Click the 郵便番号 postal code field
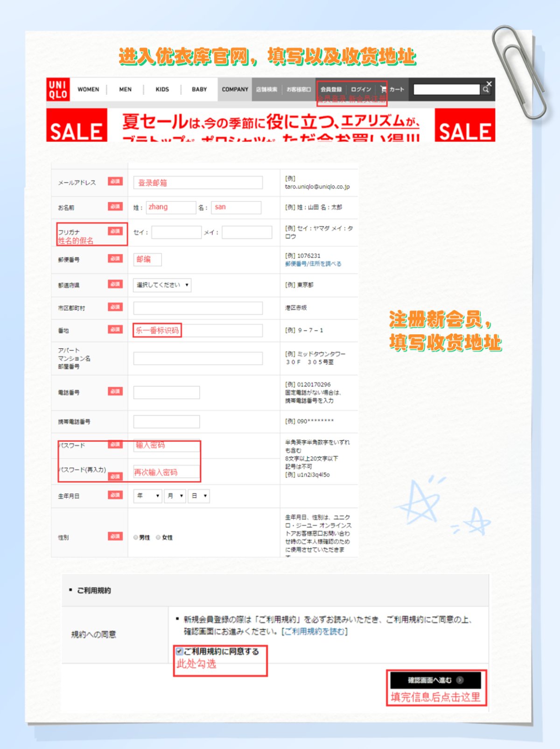 pyautogui.click(x=147, y=259)
